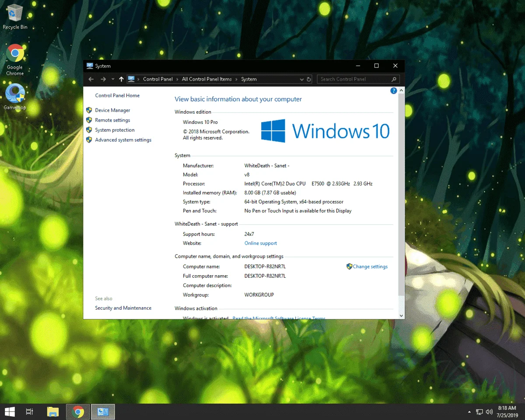Click the scrollbar up arrow
This screenshot has width=525, height=420.
coord(401,91)
